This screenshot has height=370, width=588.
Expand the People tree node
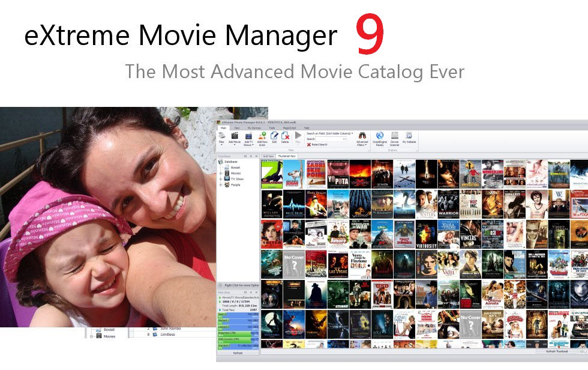(x=221, y=185)
